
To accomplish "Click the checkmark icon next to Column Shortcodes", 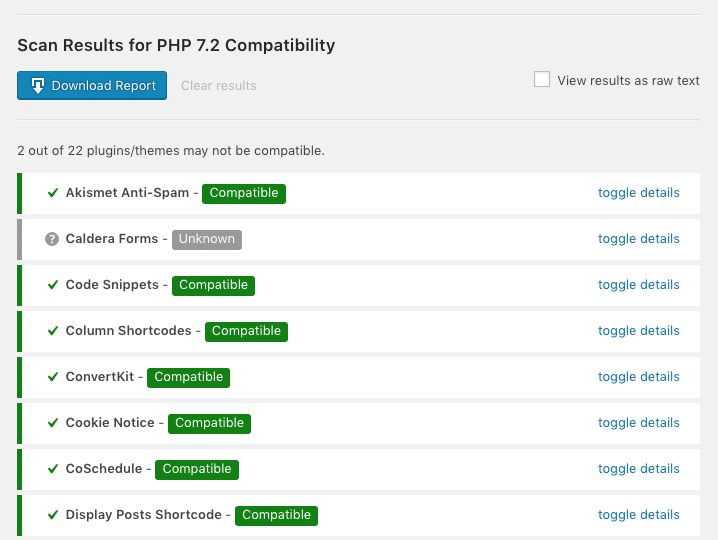I will pos(53,331).
